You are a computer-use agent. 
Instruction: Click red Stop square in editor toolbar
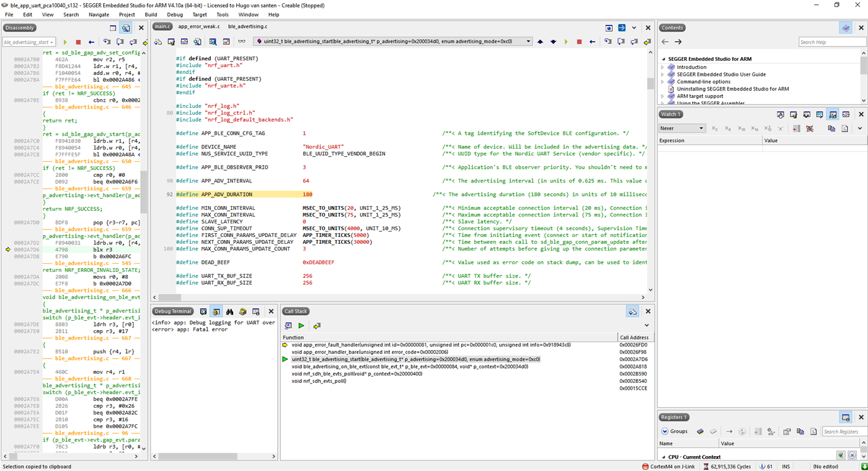tap(579, 42)
